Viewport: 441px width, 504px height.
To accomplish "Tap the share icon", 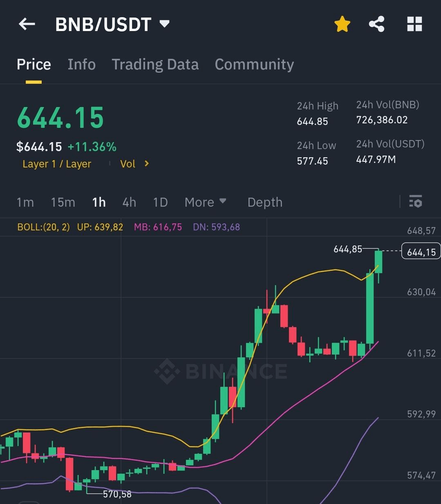I will pyautogui.click(x=376, y=25).
